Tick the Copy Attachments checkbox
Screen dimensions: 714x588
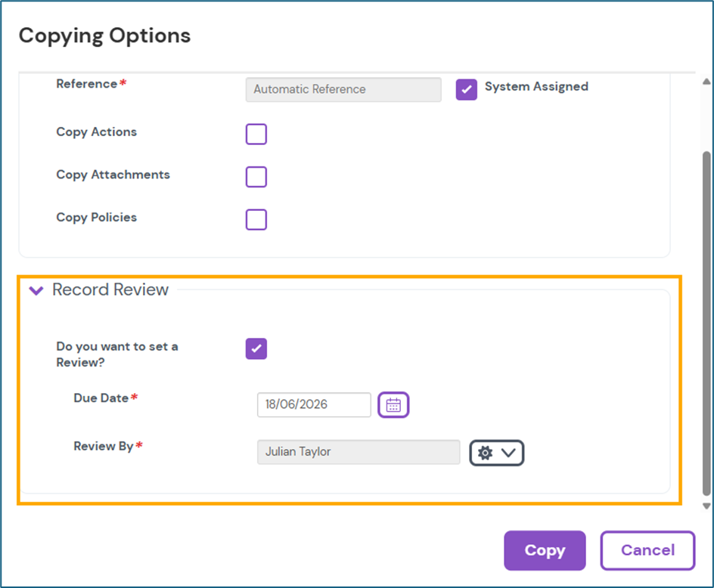(256, 177)
